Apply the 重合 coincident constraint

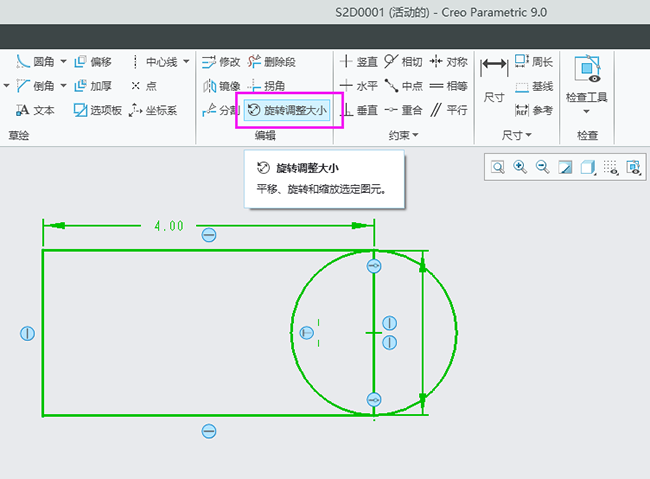pyautogui.click(x=403, y=110)
